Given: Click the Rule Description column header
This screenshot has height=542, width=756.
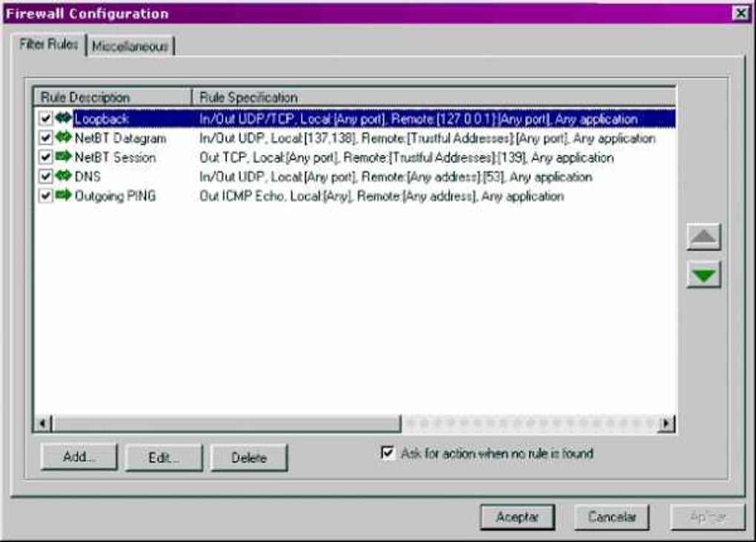Looking at the screenshot, I should pos(113,97).
